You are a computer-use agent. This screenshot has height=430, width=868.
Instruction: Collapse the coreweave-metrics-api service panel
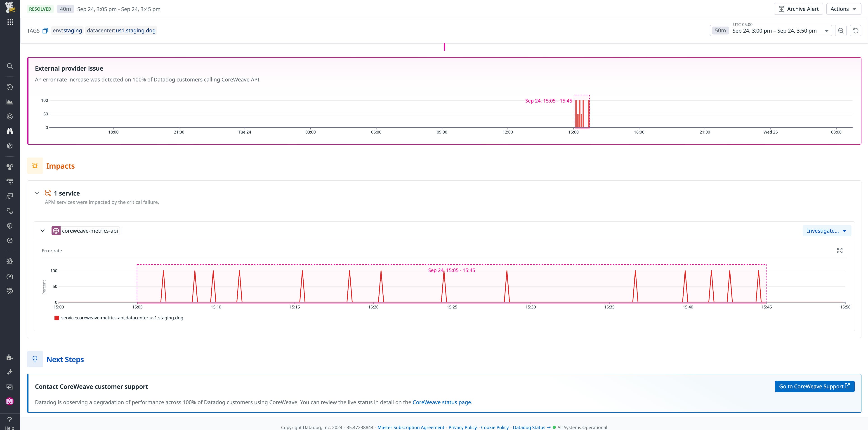click(43, 231)
